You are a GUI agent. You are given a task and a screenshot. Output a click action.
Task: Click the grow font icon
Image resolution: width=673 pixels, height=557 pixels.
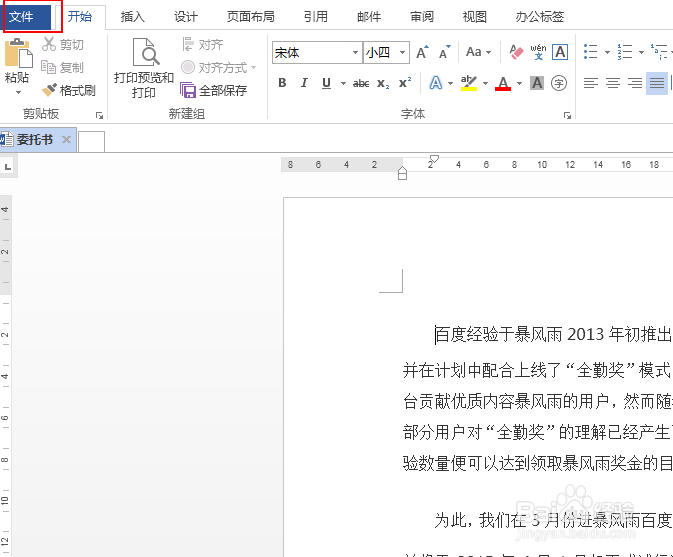(422, 52)
